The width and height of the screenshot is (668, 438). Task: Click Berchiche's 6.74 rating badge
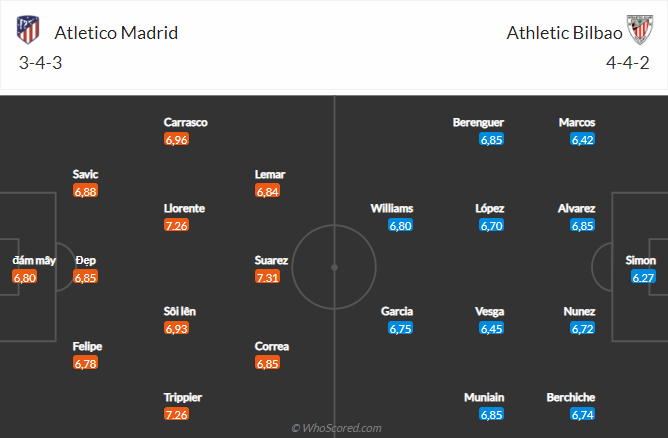(x=583, y=414)
